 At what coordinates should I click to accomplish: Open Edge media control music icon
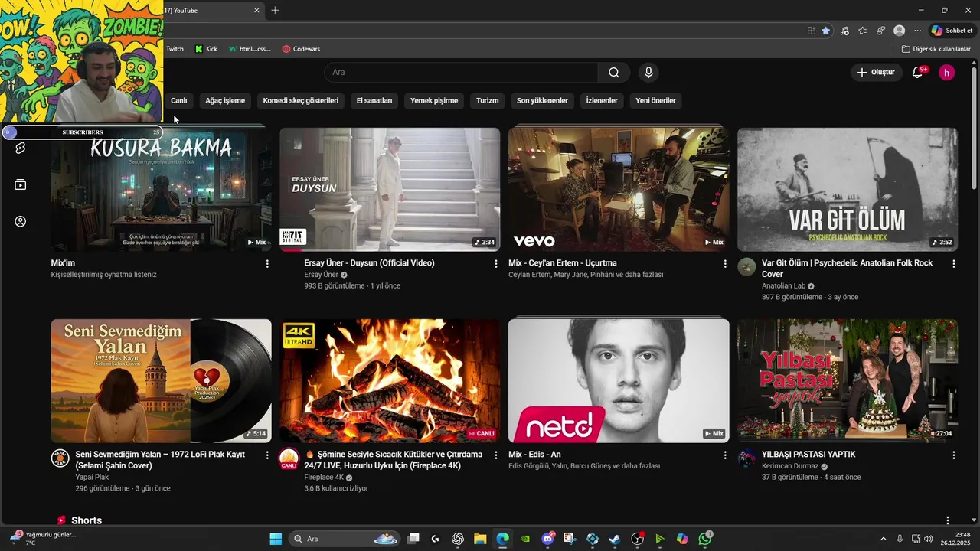844,31
